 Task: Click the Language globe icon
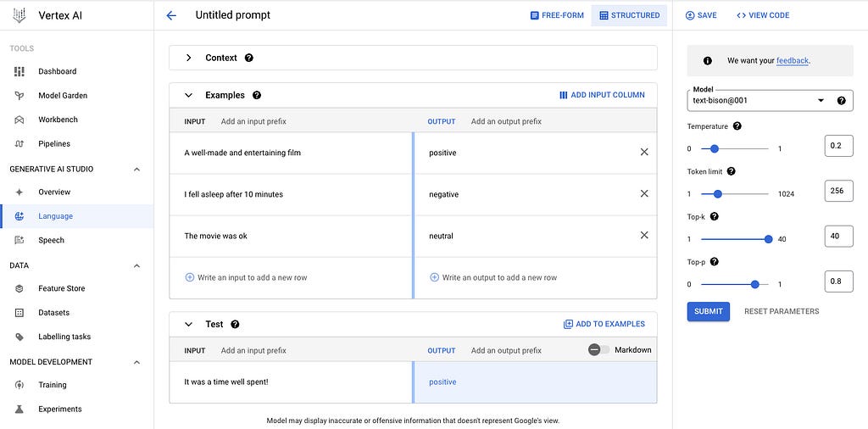click(19, 216)
